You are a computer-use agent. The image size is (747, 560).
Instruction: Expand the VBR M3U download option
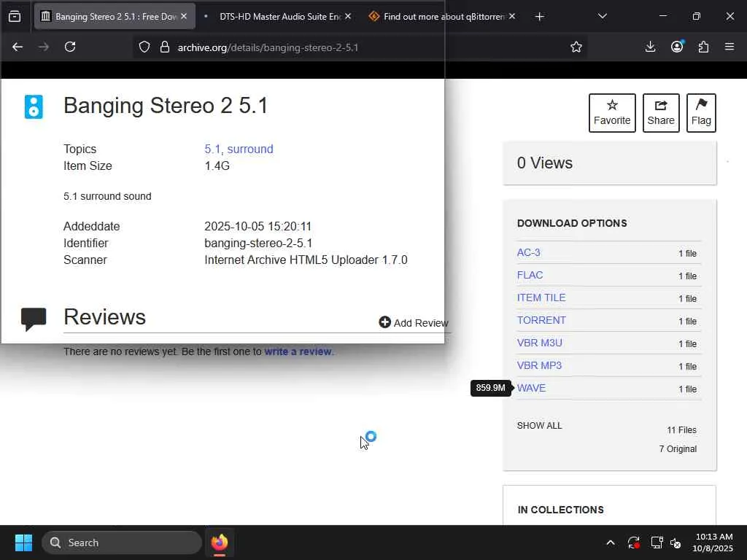pos(539,343)
